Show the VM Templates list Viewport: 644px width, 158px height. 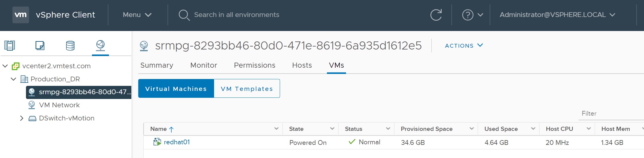(247, 89)
